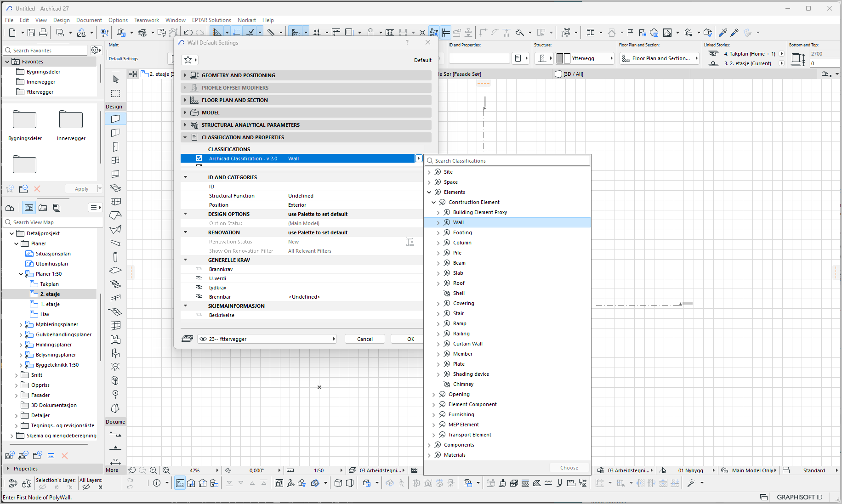Toggle eye icon on 23-- Yttervegger layer
Screen dimensions: 842x504
point(203,339)
